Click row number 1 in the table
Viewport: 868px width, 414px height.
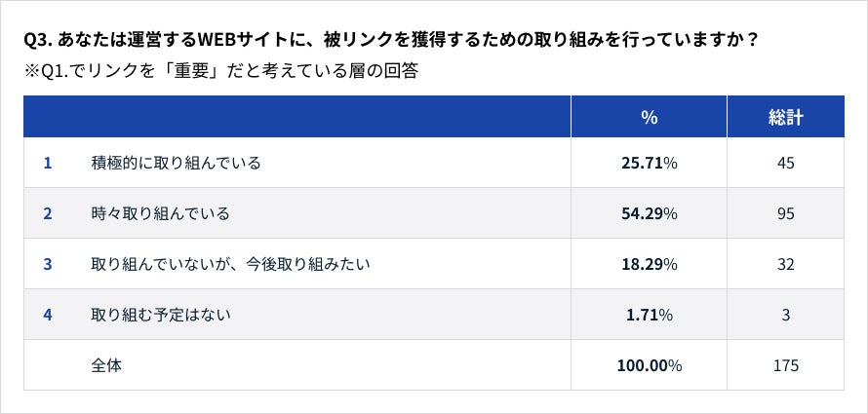pos(47,163)
